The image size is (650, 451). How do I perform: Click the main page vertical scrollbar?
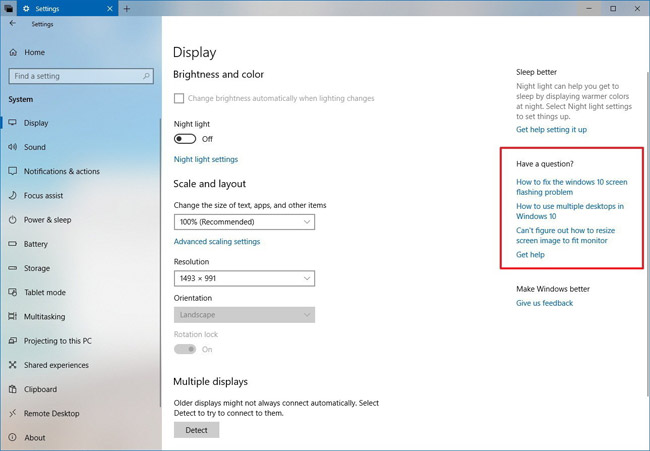tap(648, 232)
